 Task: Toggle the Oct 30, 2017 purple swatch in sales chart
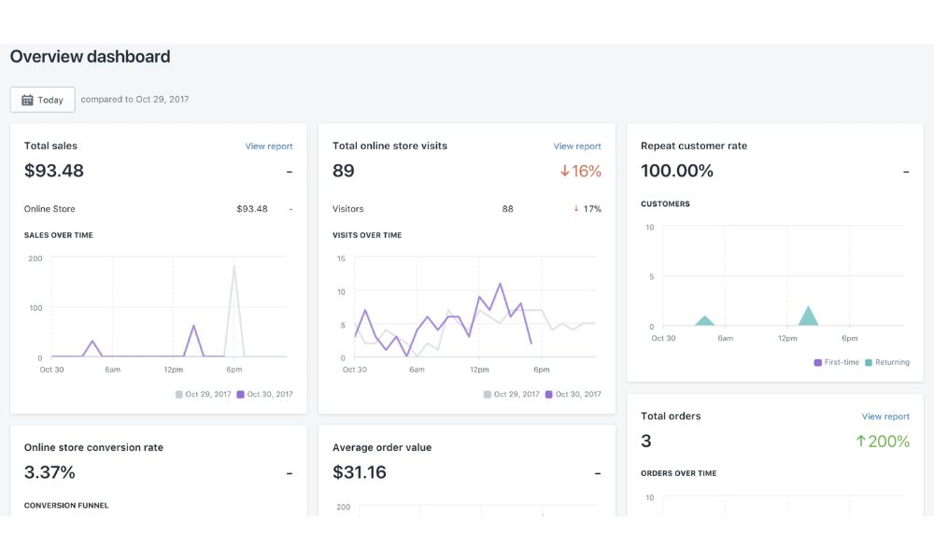(241, 395)
